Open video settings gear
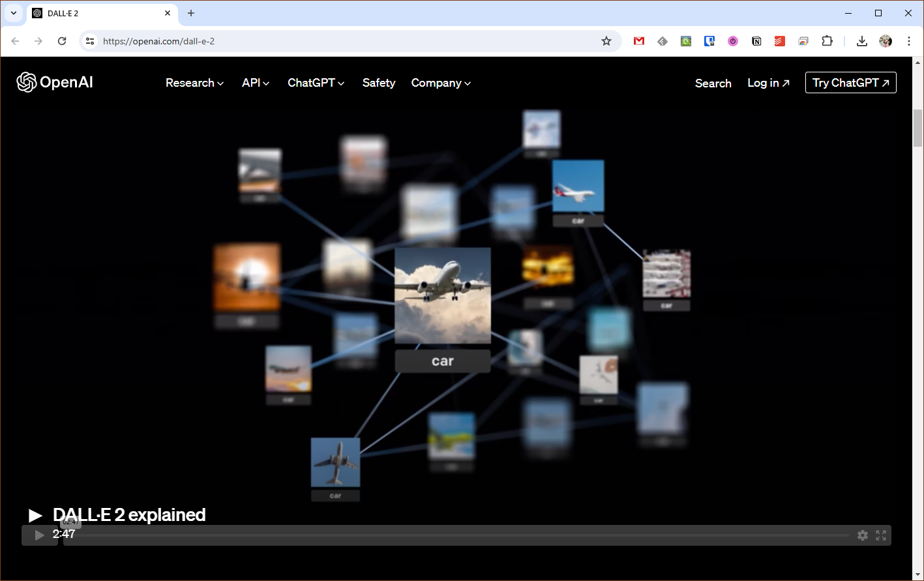The width and height of the screenshot is (924, 581). pyautogui.click(x=863, y=535)
